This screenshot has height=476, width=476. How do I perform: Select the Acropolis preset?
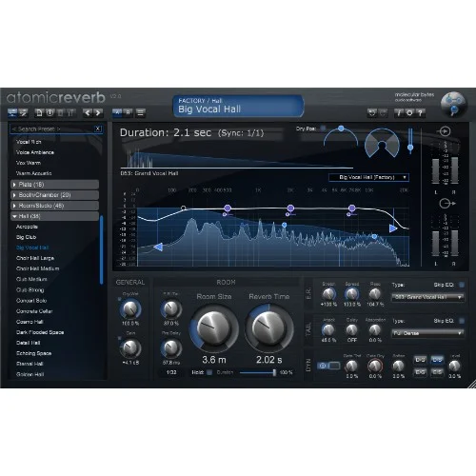click(27, 227)
